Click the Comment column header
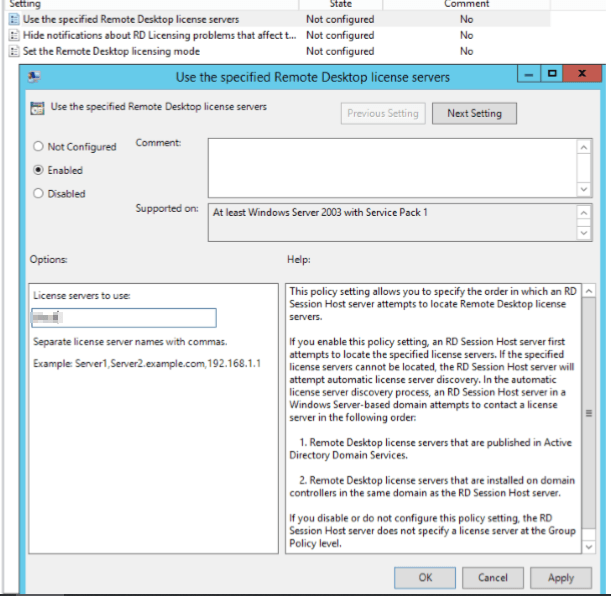This screenshot has height=596, width=611. coord(466,4)
